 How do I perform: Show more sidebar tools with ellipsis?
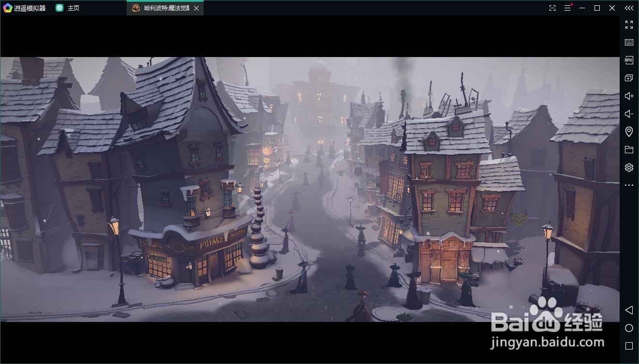coord(629,185)
